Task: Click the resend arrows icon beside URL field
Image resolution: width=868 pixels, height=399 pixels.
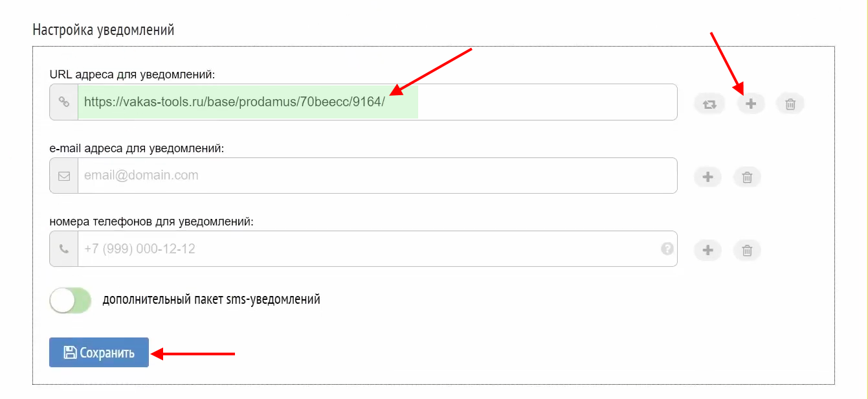Action: coord(709,104)
